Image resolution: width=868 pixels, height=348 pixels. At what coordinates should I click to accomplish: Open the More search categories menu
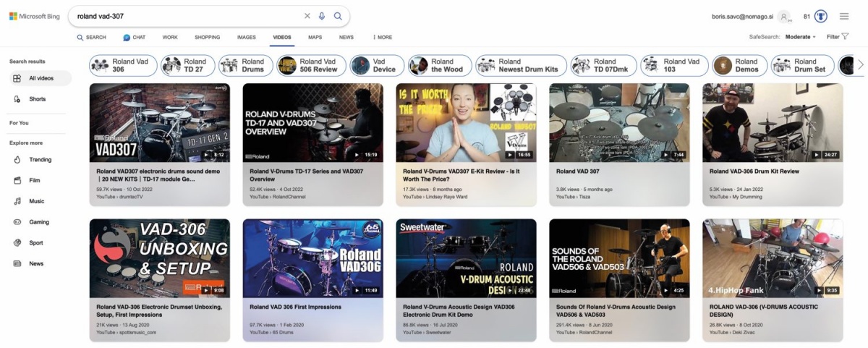click(x=382, y=37)
